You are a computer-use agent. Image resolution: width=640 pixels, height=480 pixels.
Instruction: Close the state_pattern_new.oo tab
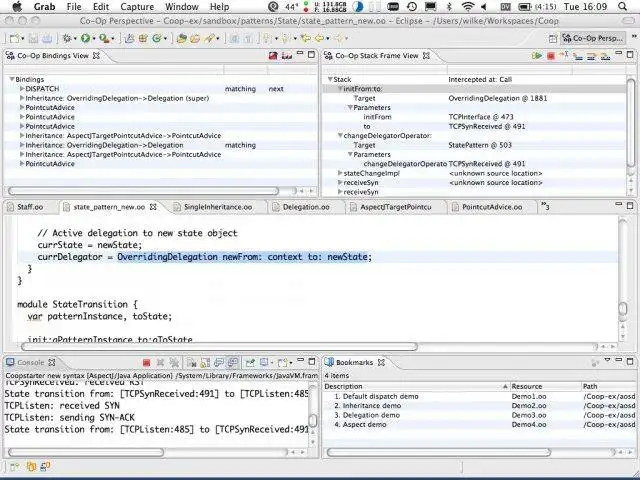[153, 207]
